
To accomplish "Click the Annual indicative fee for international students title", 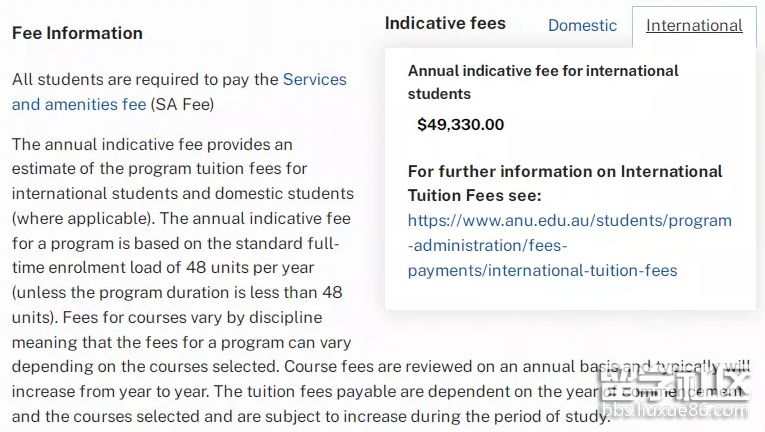I will (542, 82).
